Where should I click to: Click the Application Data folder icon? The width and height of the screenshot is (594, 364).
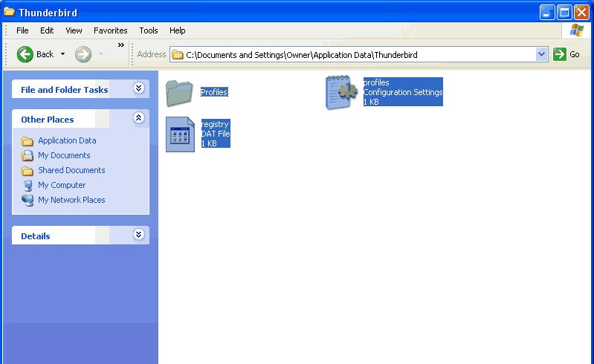coord(28,141)
